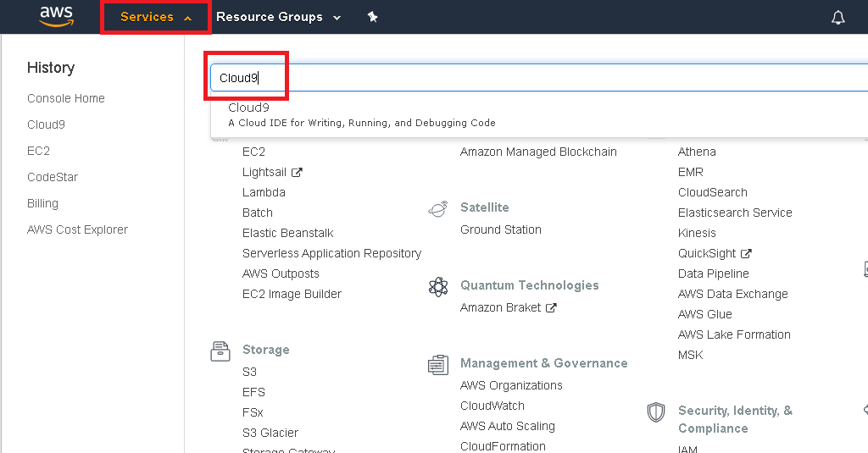Click the Satellite category icon
This screenshot has width=868, height=453.
coord(438,208)
